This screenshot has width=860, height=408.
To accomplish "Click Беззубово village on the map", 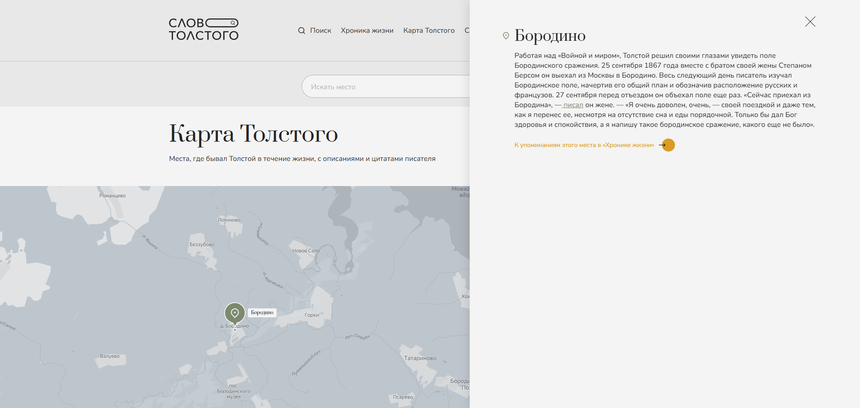I will tap(201, 244).
